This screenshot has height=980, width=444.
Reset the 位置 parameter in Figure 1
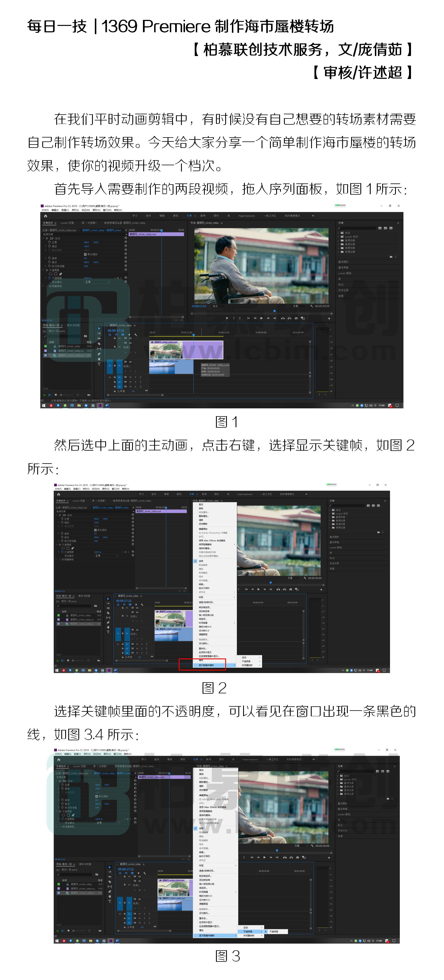point(126,242)
